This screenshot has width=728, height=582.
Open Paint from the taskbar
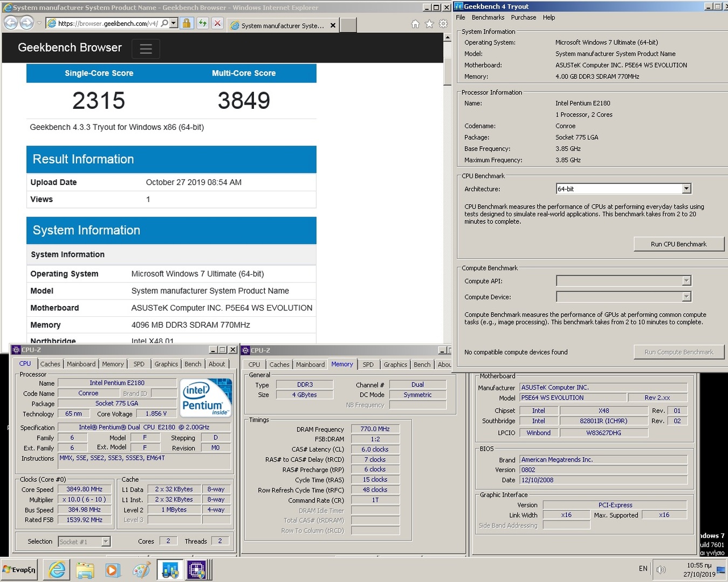click(x=141, y=570)
